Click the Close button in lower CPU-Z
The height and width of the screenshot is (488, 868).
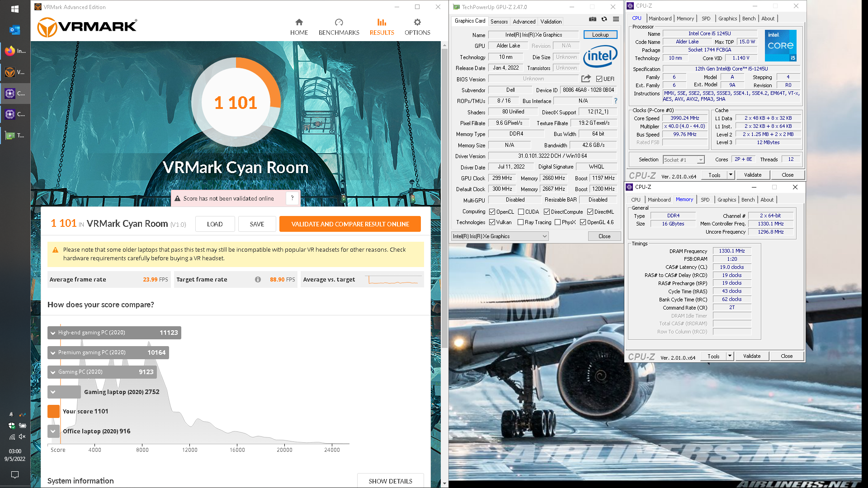click(x=786, y=356)
